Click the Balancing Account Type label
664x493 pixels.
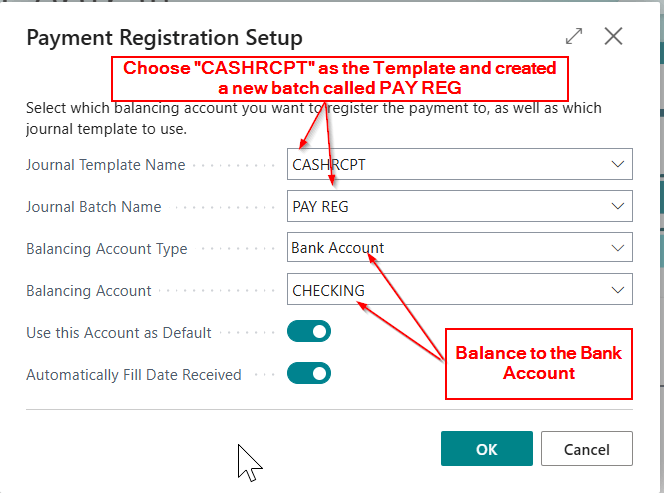pos(106,249)
